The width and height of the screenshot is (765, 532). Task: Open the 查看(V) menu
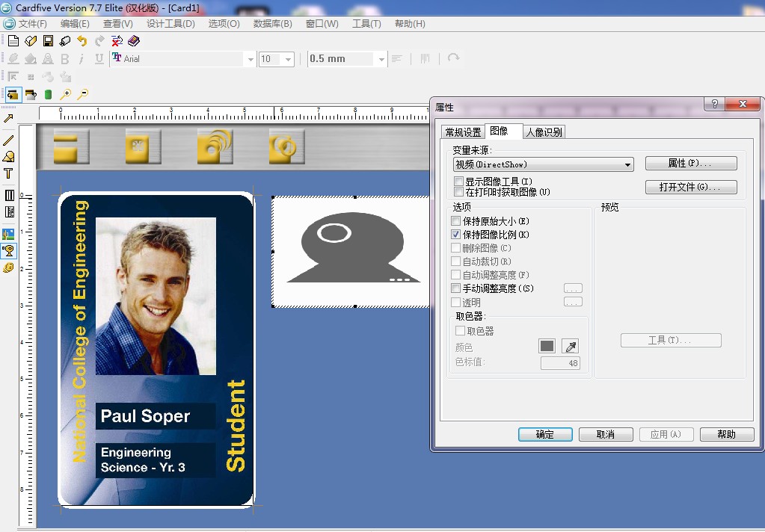click(x=117, y=23)
